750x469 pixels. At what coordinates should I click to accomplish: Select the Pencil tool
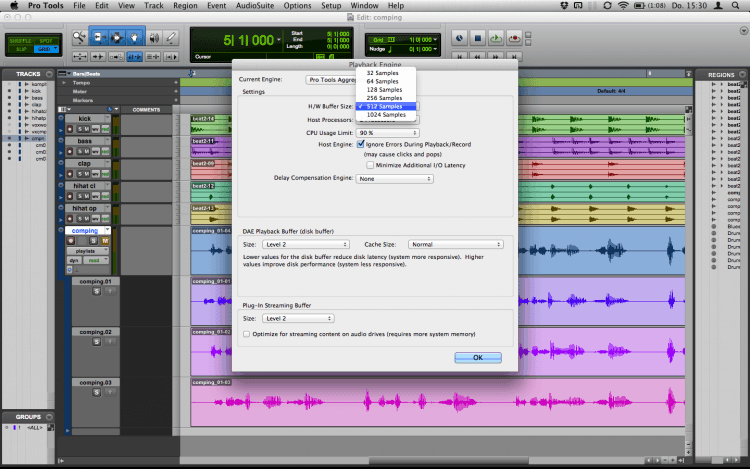(172, 36)
